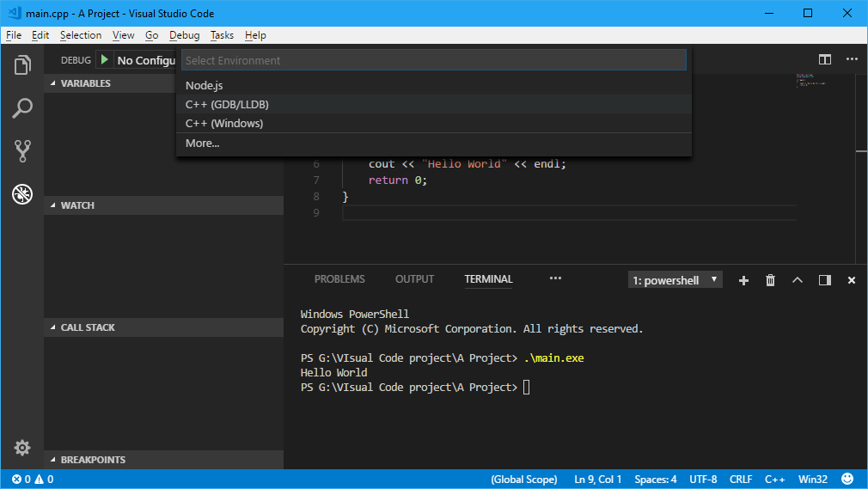Click Ln 9, Col 1 in status bar
The width and height of the screenshot is (868, 489).
(598, 479)
